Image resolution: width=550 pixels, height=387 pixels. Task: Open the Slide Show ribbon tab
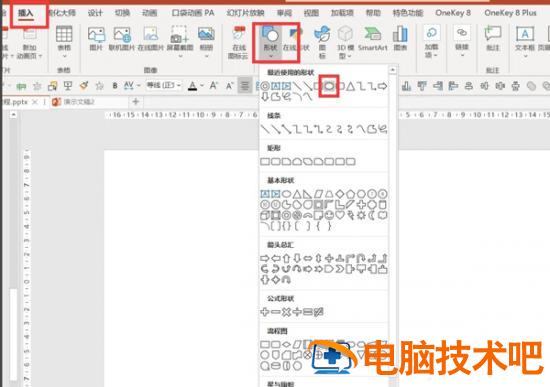tap(245, 13)
